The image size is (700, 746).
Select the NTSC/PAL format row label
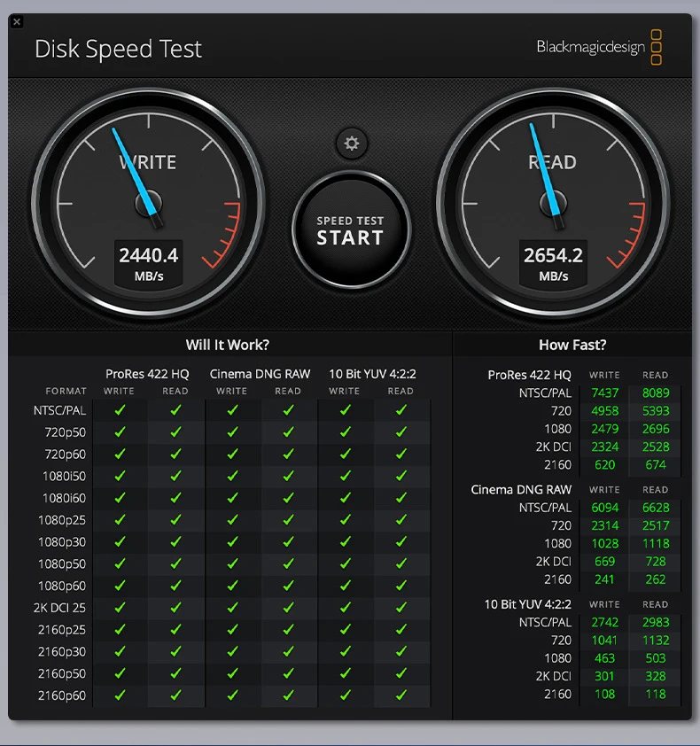tap(59, 410)
